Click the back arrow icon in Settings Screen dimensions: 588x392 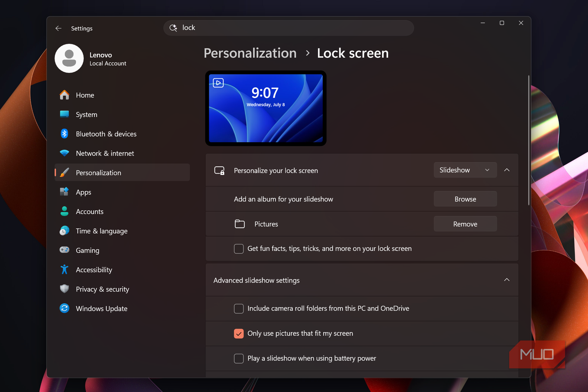pos(58,28)
